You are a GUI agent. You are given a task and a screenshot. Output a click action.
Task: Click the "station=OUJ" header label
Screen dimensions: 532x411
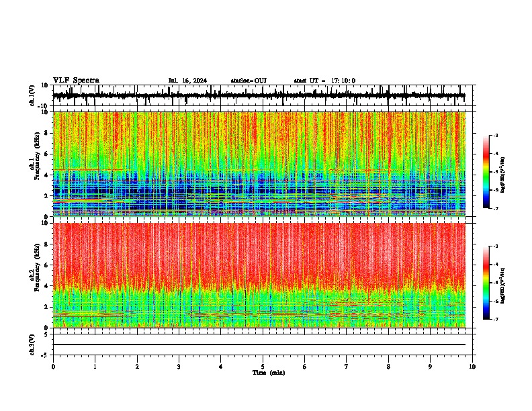249,81
